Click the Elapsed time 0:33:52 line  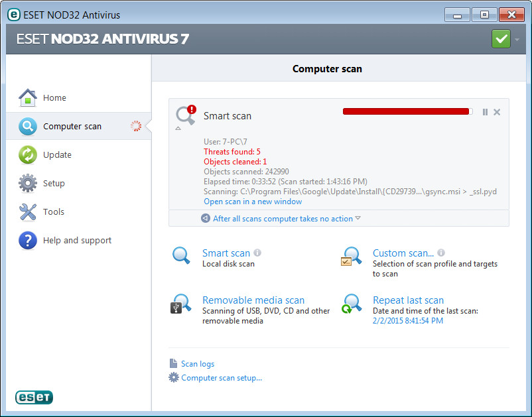point(285,182)
